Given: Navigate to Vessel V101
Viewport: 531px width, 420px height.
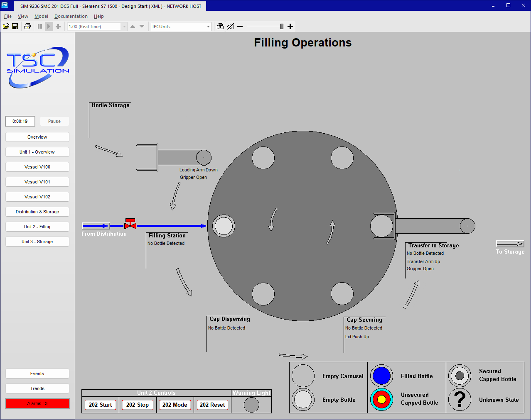Looking at the screenshot, I should click(37, 182).
